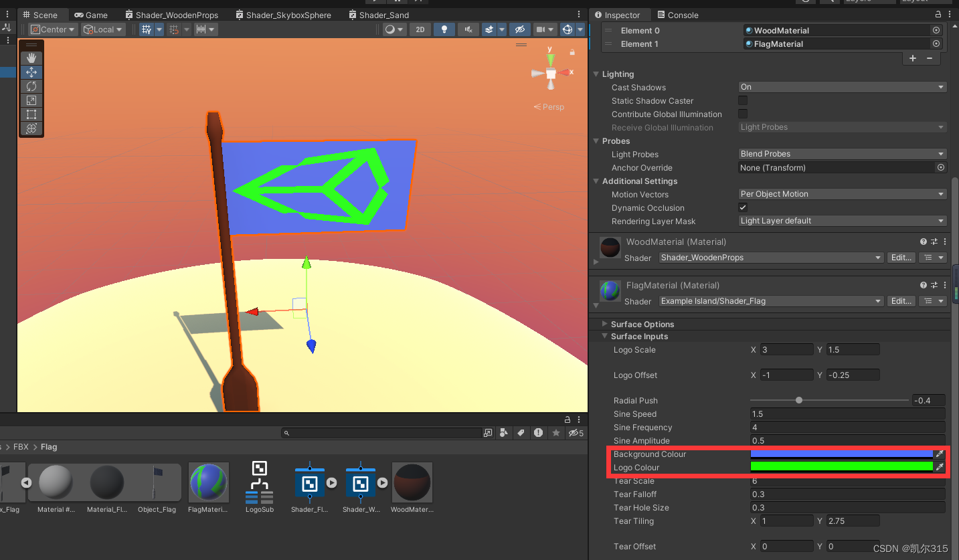Image resolution: width=959 pixels, height=560 pixels.
Task: Pick material for Element 1 FlagMaterial
Action: coord(936,43)
